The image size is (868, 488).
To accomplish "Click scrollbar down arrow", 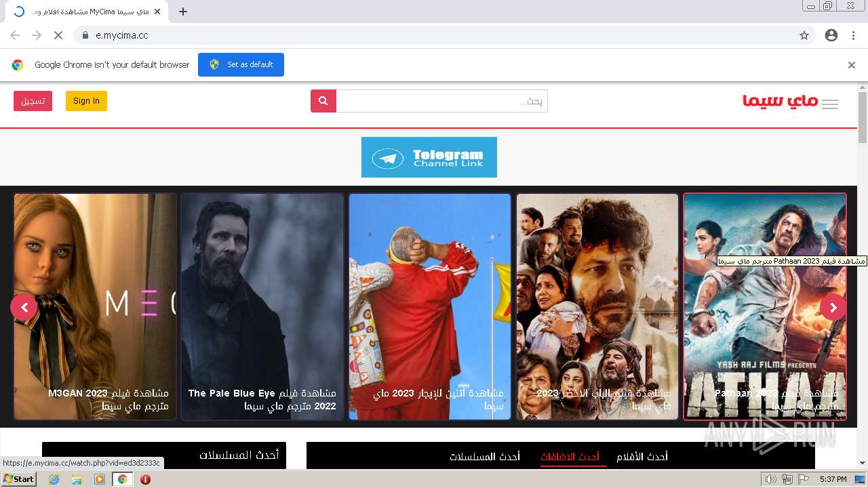I will (863, 464).
